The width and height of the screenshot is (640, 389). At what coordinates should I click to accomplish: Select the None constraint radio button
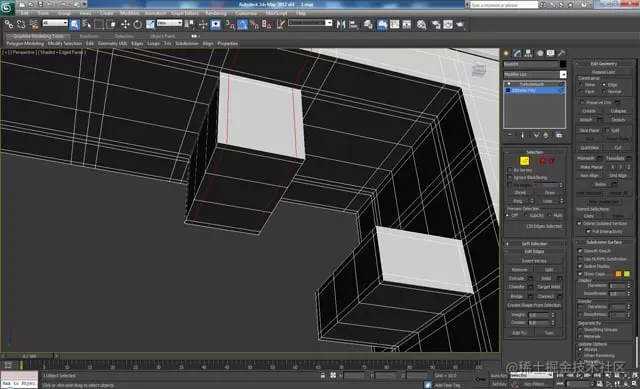point(581,84)
